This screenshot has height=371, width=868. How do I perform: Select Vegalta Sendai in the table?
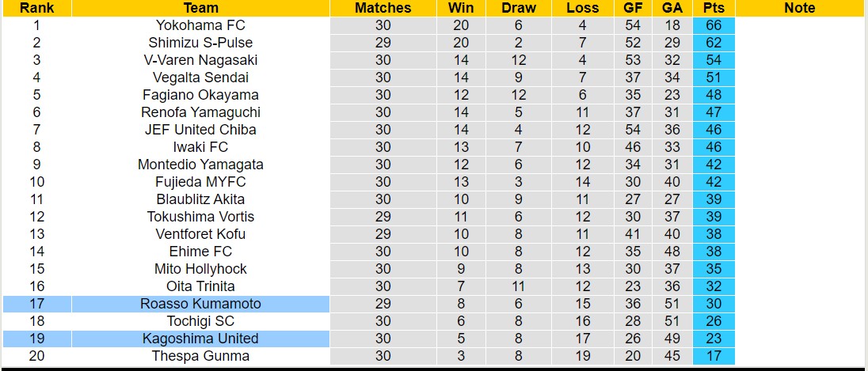pos(200,78)
